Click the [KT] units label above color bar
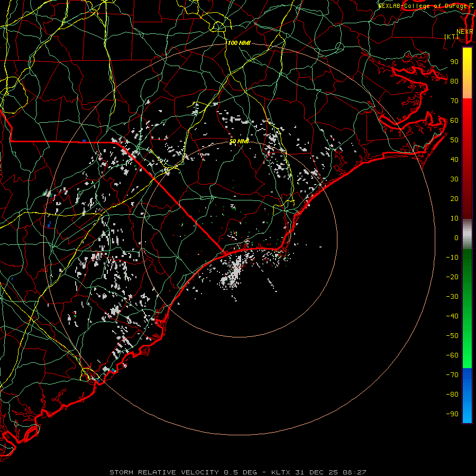The height and width of the screenshot is (476, 476). [x=452, y=36]
